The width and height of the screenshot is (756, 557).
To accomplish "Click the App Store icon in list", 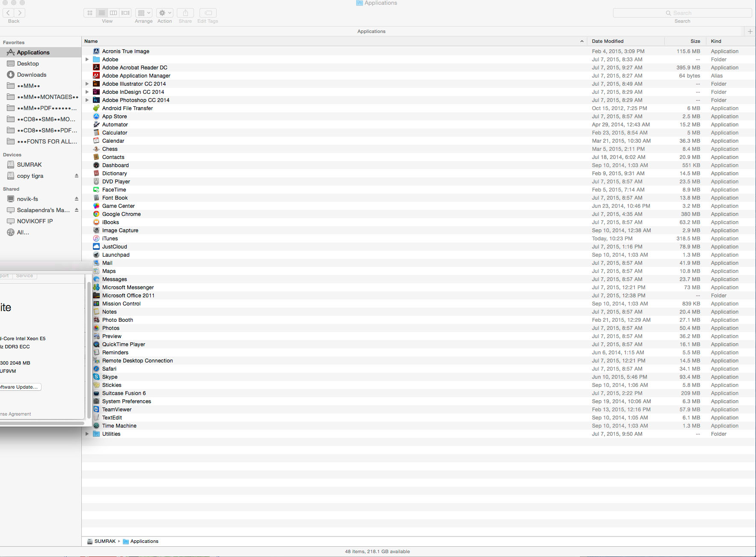I will [x=96, y=116].
